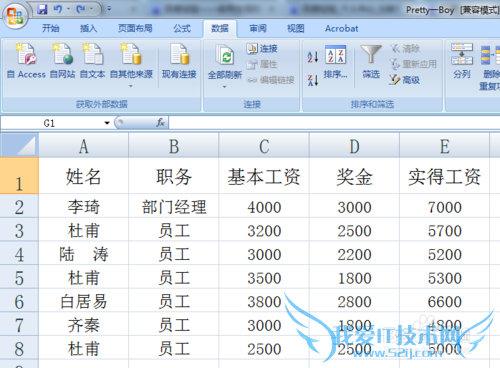Customize the Quick Access Toolbar
The height and width of the screenshot is (368, 500).
(x=109, y=9)
